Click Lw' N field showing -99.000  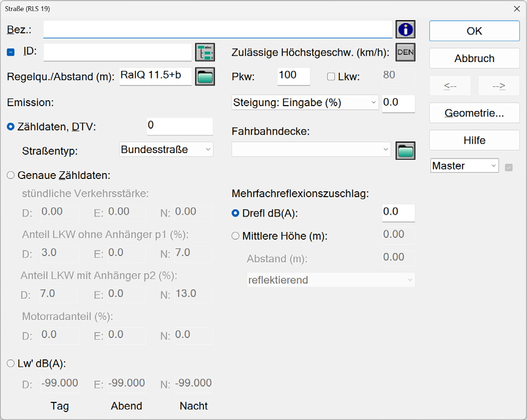pyautogui.click(x=194, y=384)
